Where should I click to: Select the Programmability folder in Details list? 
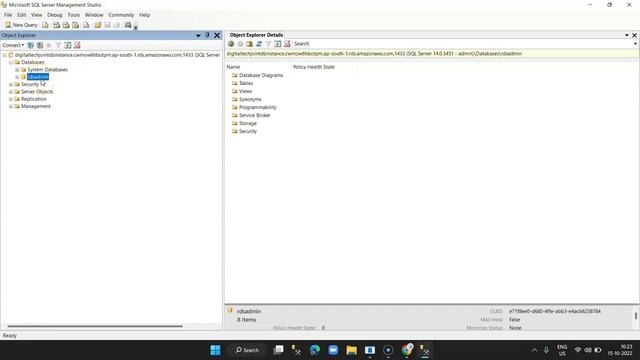click(258, 107)
